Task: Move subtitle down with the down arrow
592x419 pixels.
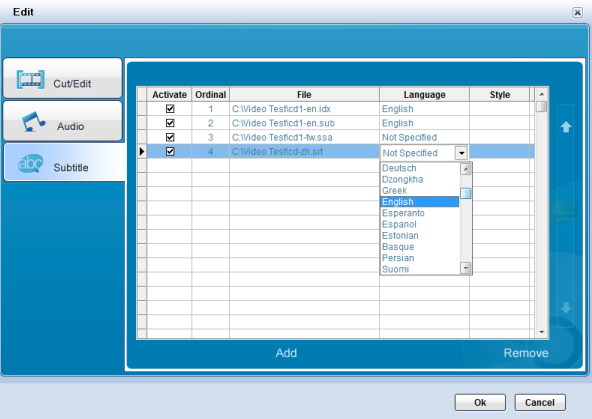Action: click(x=566, y=308)
